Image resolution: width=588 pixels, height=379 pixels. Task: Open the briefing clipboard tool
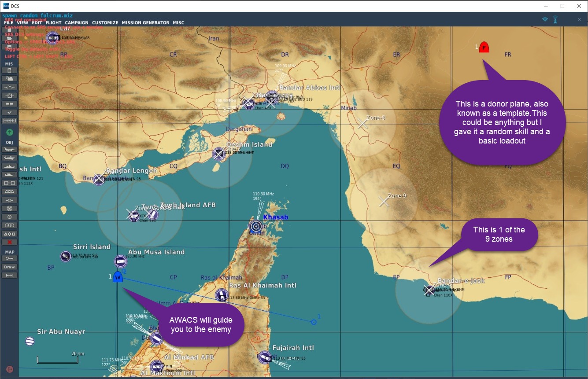9,70
